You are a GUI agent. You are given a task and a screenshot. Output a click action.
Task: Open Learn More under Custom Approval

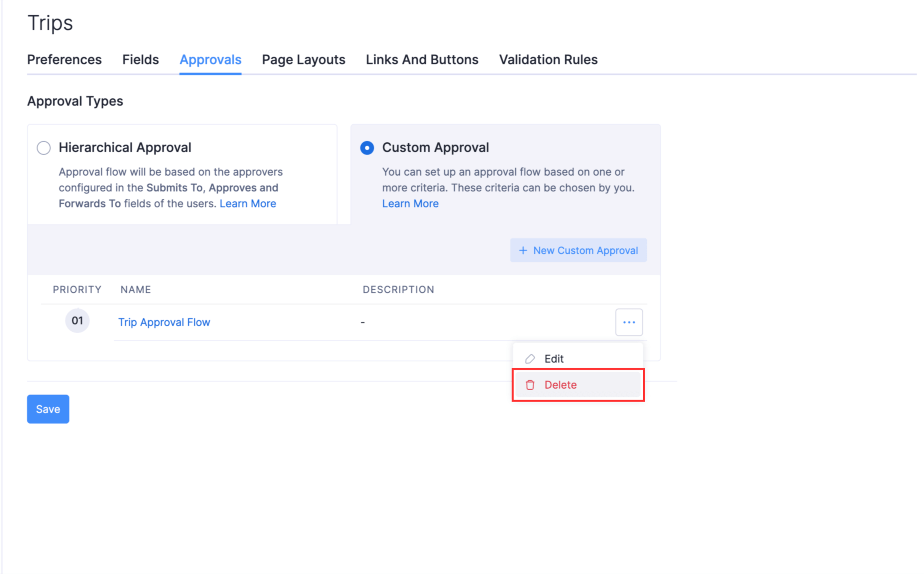(x=410, y=203)
